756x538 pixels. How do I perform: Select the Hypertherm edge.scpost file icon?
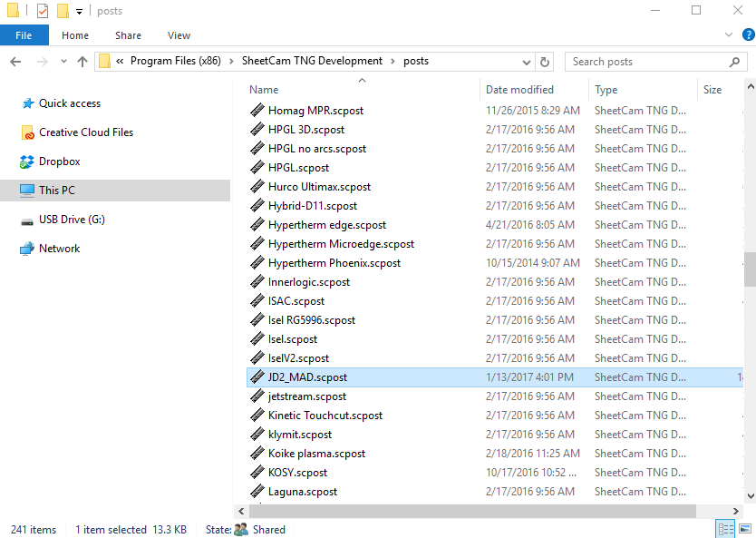(x=257, y=224)
